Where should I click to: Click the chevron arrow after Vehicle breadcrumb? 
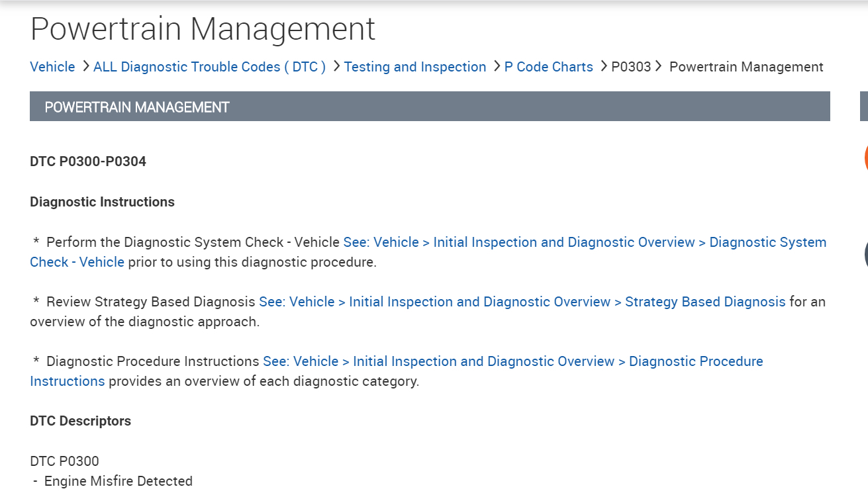click(x=87, y=66)
